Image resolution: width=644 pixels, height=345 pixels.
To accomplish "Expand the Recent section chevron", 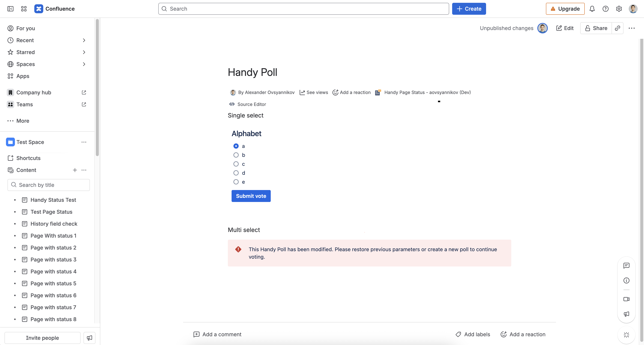I will (84, 40).
